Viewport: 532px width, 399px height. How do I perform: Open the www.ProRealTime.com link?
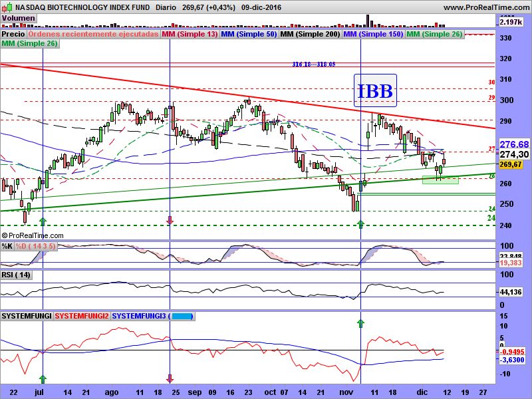pos(486,7)
